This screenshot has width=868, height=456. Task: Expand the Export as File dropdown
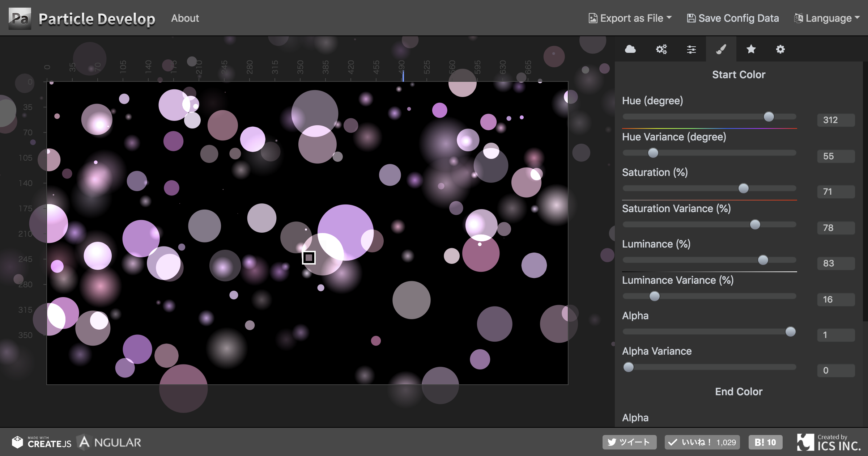point(630,18)
